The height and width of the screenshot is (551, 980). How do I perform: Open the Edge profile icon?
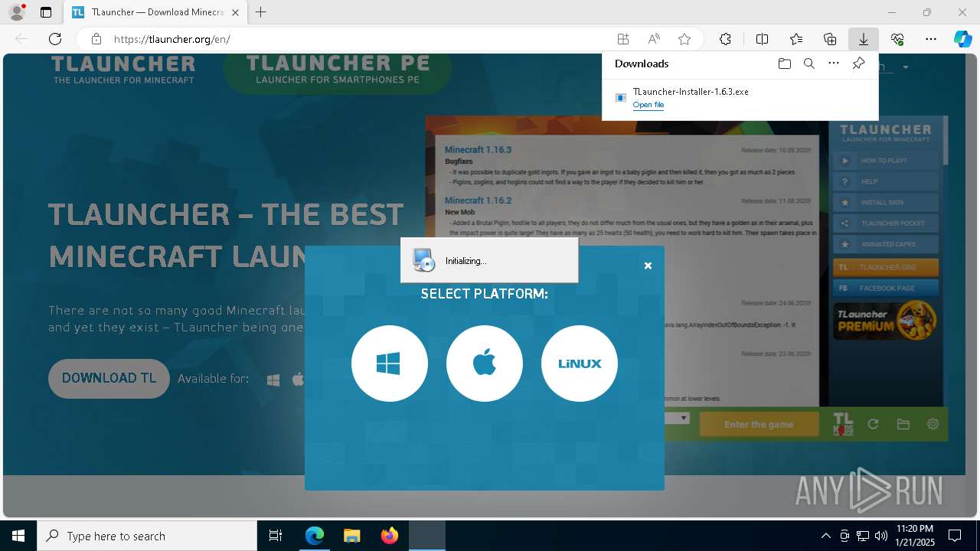pos(17,12)
